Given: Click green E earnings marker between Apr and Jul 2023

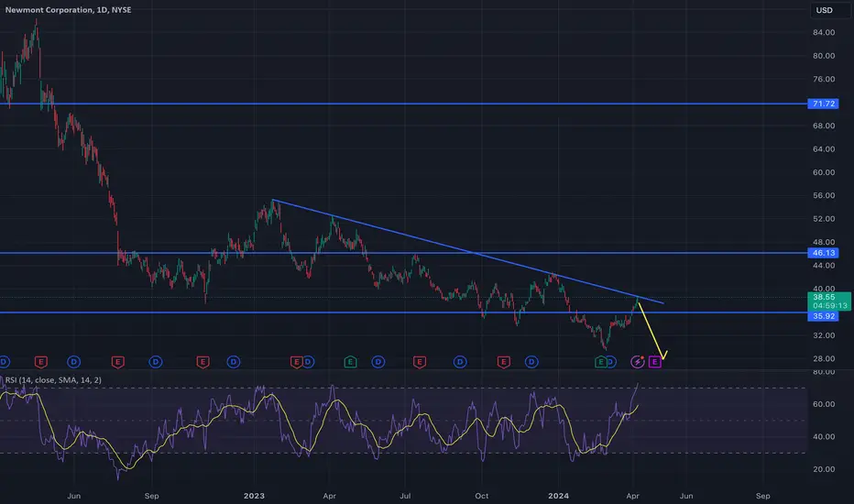Looking at the screenshot, I should point(350,362).
